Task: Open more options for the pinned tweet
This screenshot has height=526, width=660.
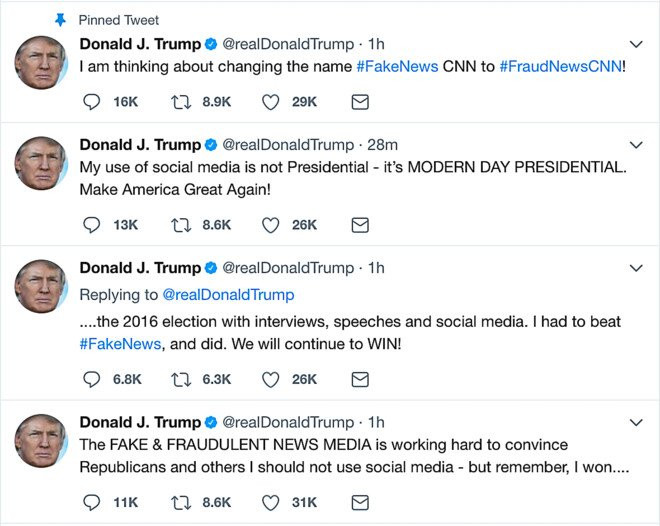Action: (x=636, y=45)
